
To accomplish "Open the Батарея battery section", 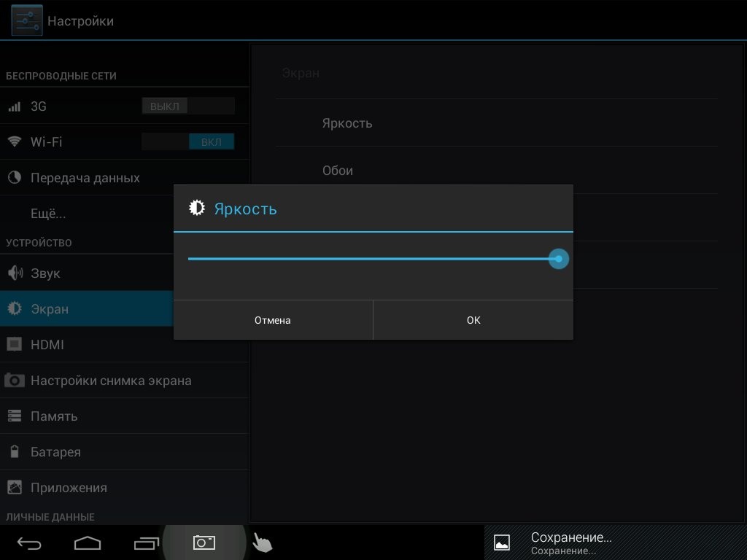I will tap(55, 452).
